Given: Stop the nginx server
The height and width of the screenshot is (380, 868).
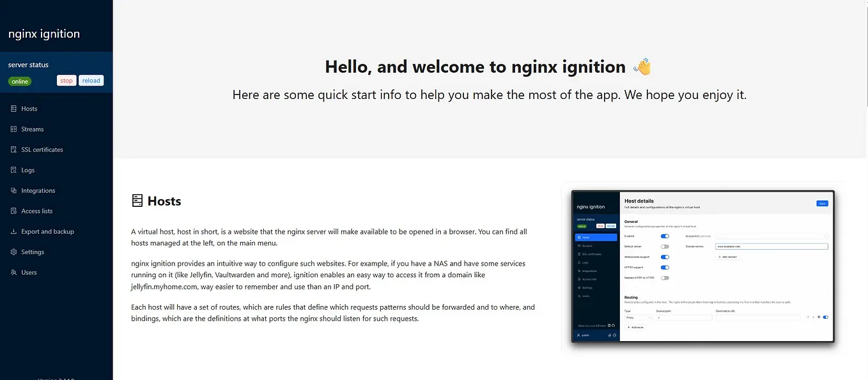Looking at the screenshot, I should (66, 80).
